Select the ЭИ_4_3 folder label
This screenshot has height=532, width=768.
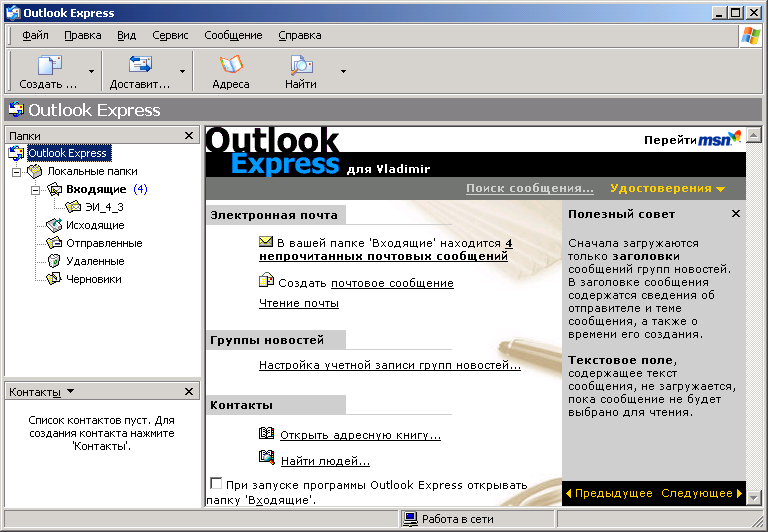104,207
